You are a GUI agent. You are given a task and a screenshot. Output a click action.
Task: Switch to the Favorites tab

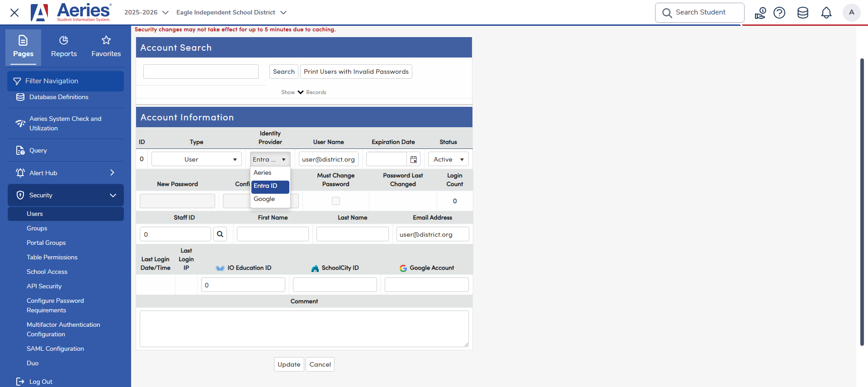click(x=106, y=47)
